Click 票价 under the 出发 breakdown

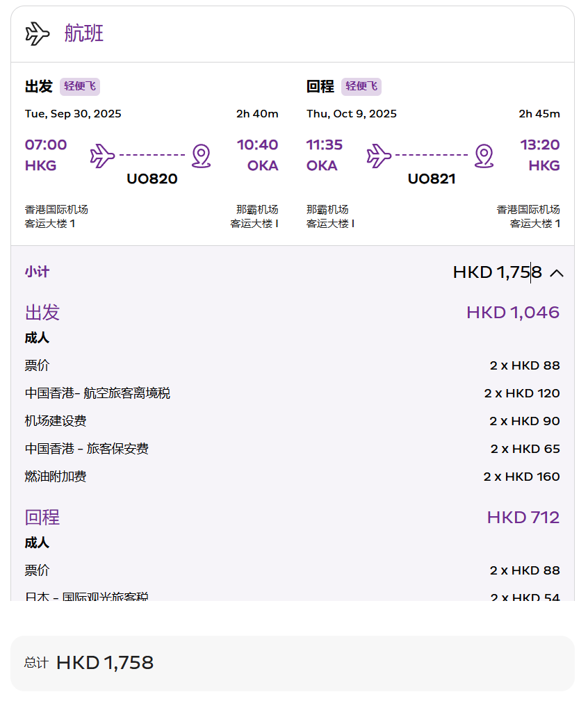(37, 365)
